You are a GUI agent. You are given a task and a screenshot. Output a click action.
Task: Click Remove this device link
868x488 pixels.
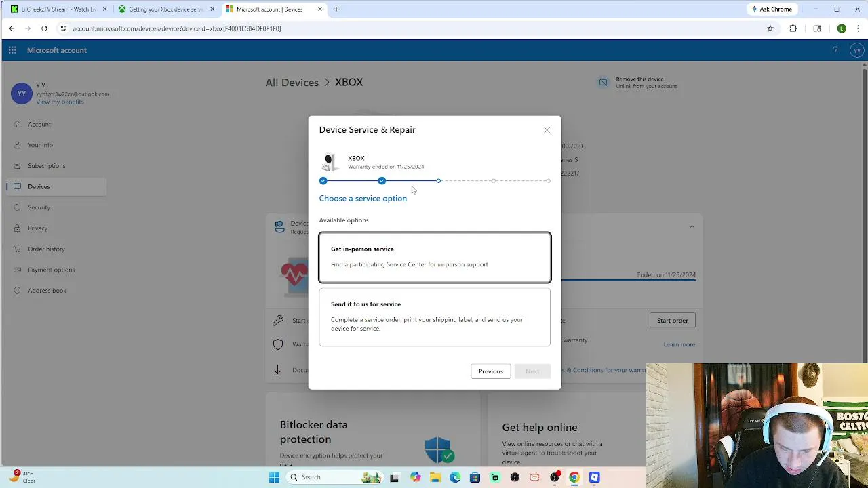[639, 79]
